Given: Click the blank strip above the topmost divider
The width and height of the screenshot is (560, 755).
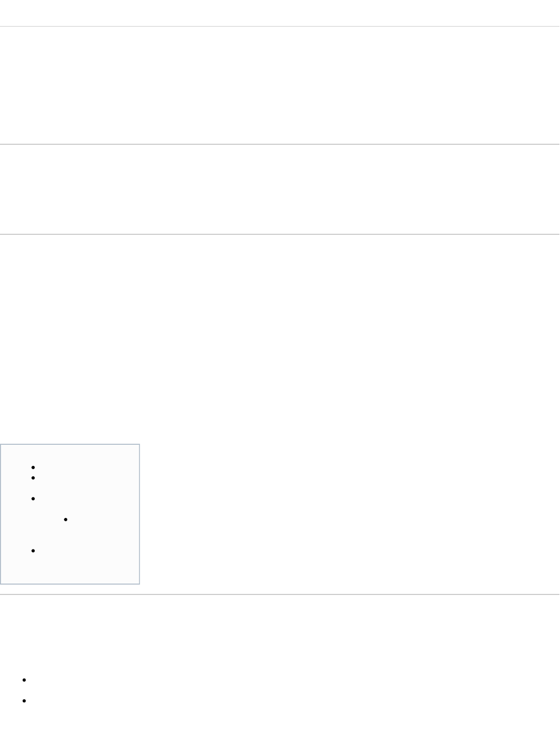Looking at the screenshot, I should pyautogui.click(x=280, y=13).
